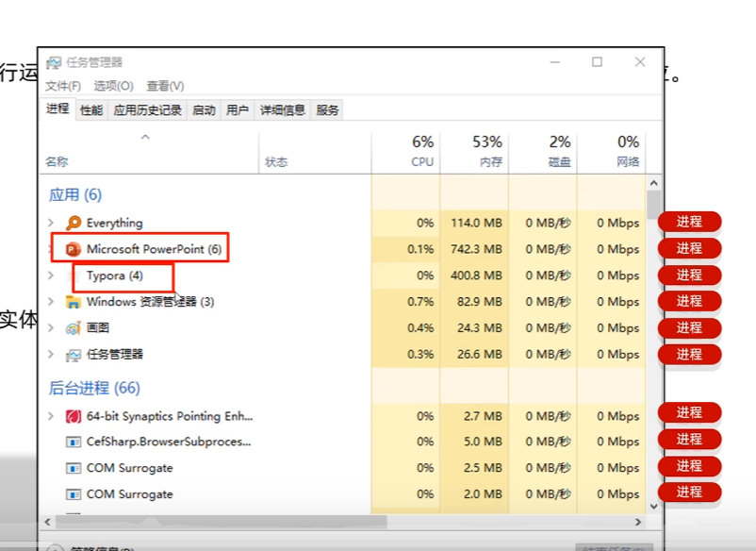Select the 任务管理器 process row name
Viewport: 756px width, 551px height.
click(x=115, y=355)
